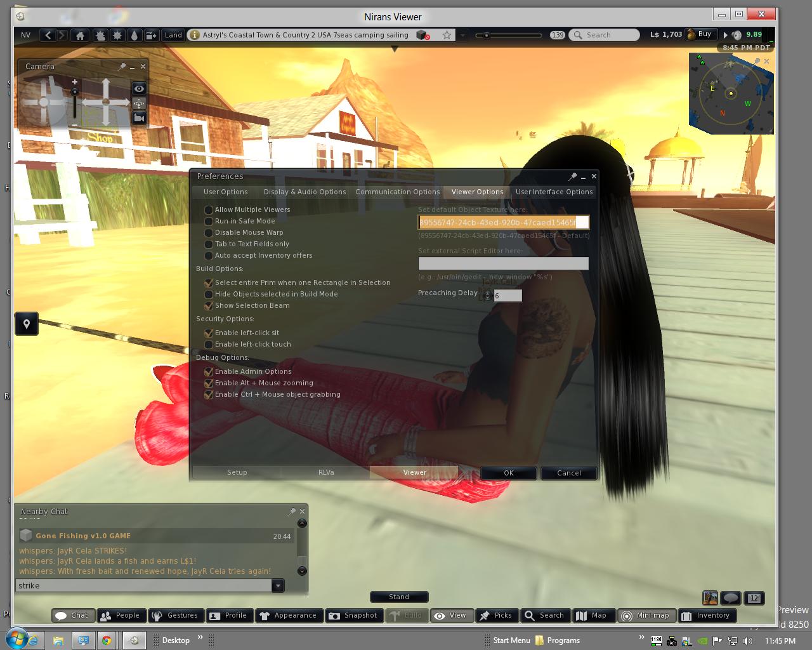The width and height of the screenshot is (812, 650).
Task: Open the About Land info icon
Action: (194, 36)
